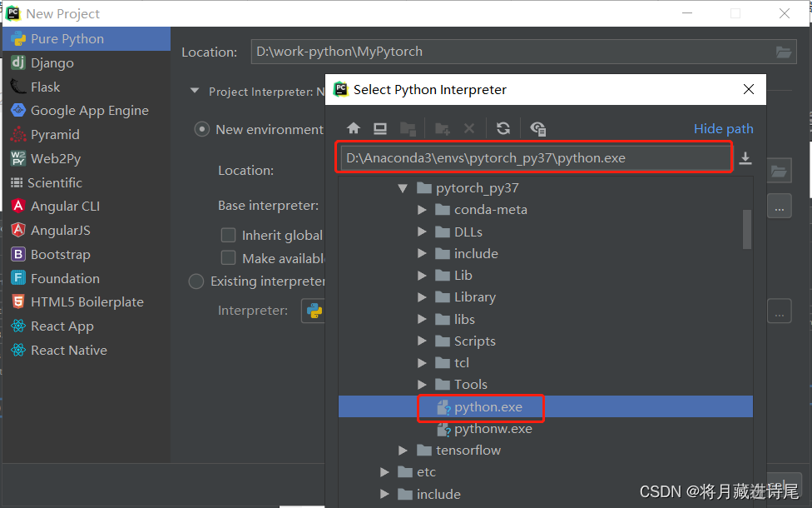The image size is (812, 508).
Task: Expand the Tools folder
Action: click(x=422, y=385)
